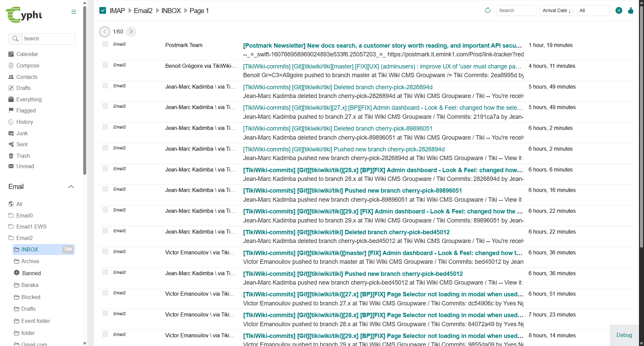Check the Postmark Team message checkbox
The image size is (644, 346).
tap(105, 44)
